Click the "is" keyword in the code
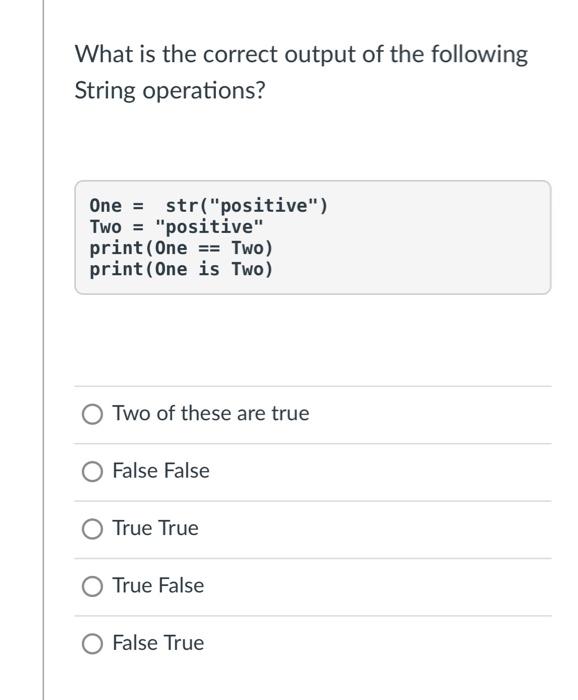The height and width of the screenshot is (700, 578). (209, 269)
